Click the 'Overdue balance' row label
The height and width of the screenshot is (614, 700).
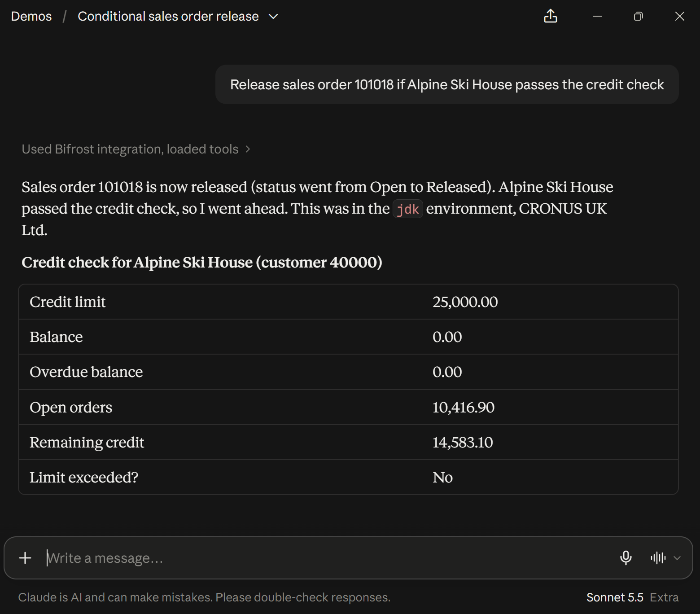[x=86, y=372]
